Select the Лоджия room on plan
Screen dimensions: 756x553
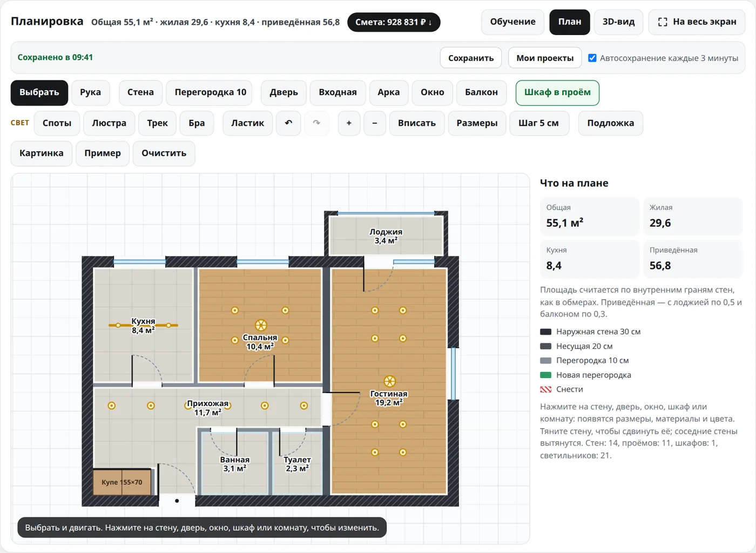pyautogui.click(x=386, y=236)
